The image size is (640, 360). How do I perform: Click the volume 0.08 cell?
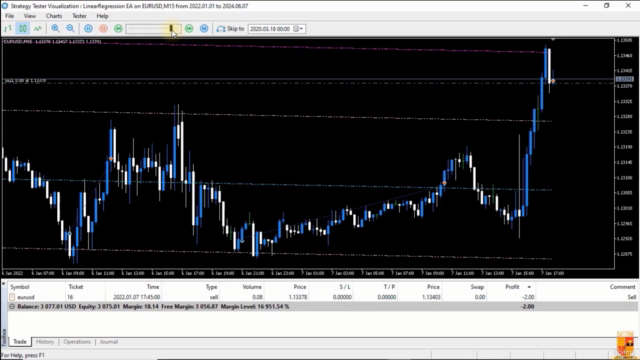257,297
